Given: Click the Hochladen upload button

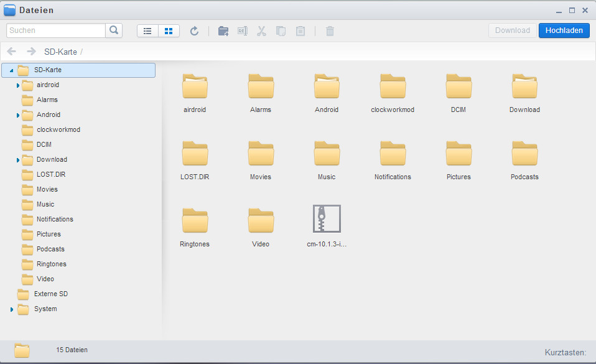Looking at the screenshot, I should [564, 30].
